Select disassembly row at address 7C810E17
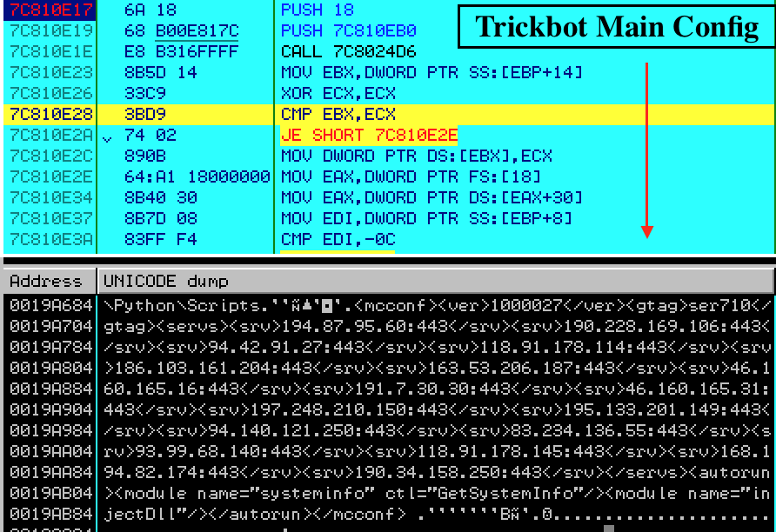 389,10
